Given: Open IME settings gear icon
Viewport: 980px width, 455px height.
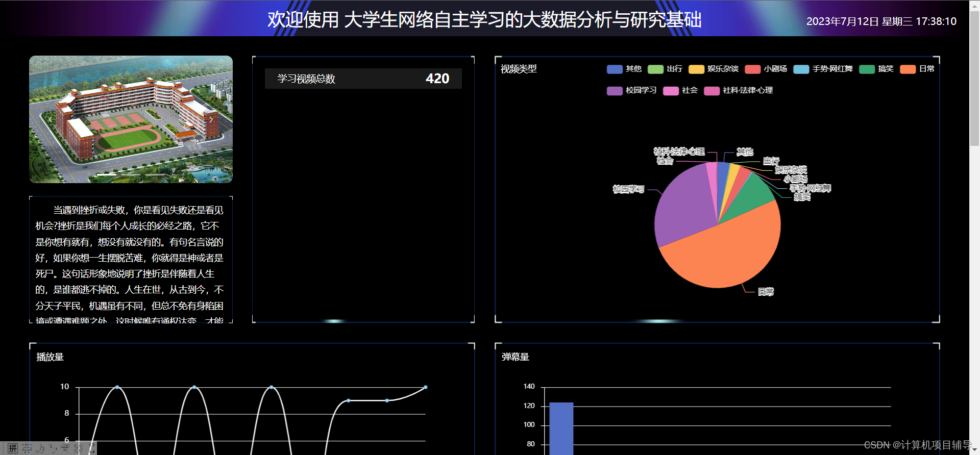Looking at the screenshot, I should point(79,448).
